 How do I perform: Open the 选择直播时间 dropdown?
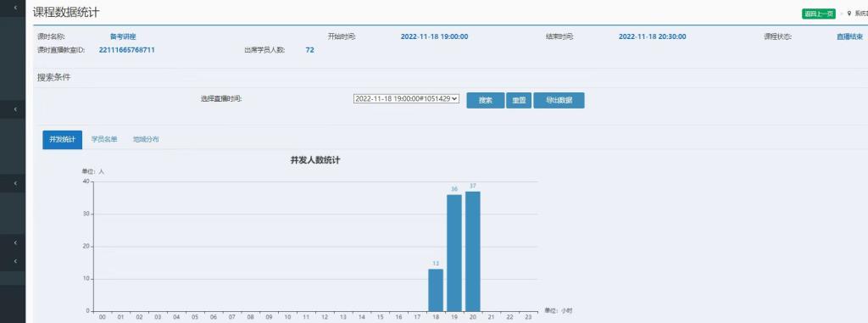[x=406, y=98]
